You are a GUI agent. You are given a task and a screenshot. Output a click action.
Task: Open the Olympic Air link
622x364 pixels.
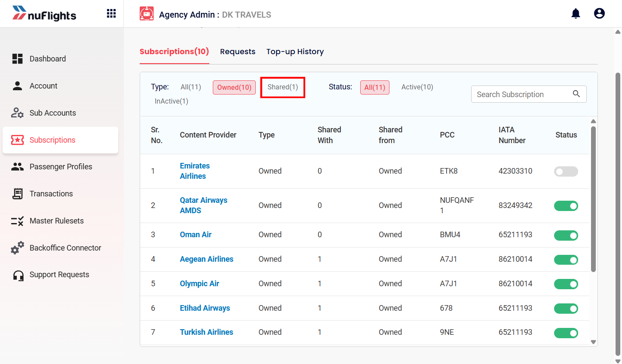[x=199, y=284]
